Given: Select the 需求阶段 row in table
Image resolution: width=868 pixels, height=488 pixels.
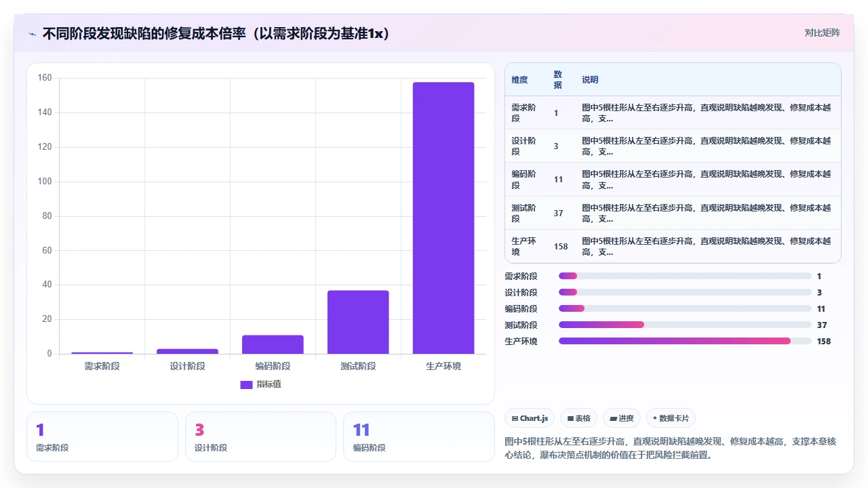Looking at the screenshot, I should (x=673, y=113).
